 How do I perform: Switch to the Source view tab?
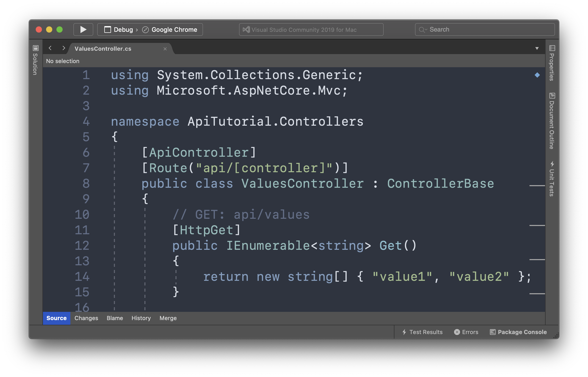56,318
